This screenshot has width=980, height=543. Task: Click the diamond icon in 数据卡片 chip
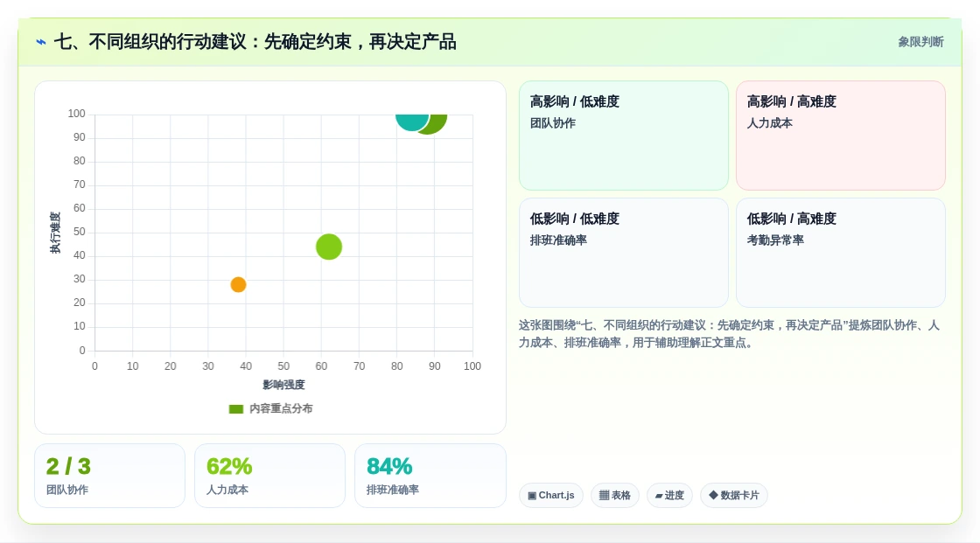[x=713, y=496]
